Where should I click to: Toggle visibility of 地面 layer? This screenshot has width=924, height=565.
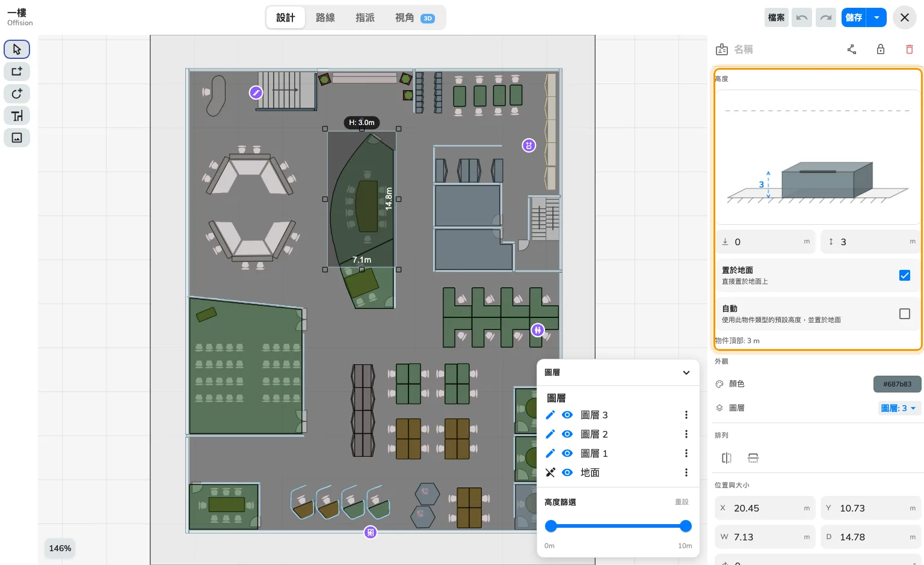pyautogui.click(x=567, y=472)
